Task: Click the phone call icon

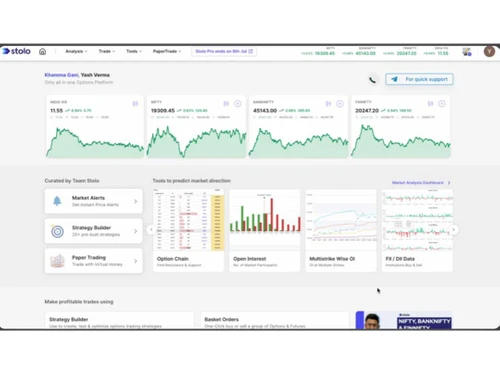Action: tap(372, 80)
